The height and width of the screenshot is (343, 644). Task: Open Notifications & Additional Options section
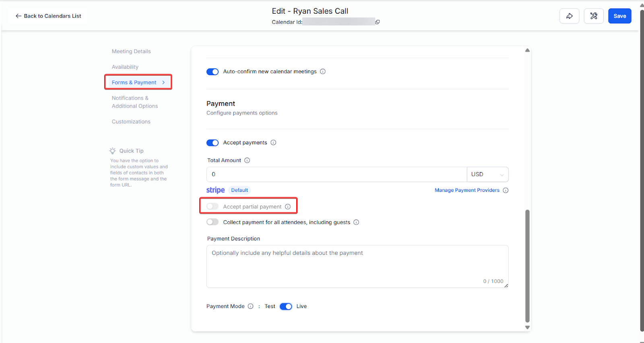click(x=135, y=102)
